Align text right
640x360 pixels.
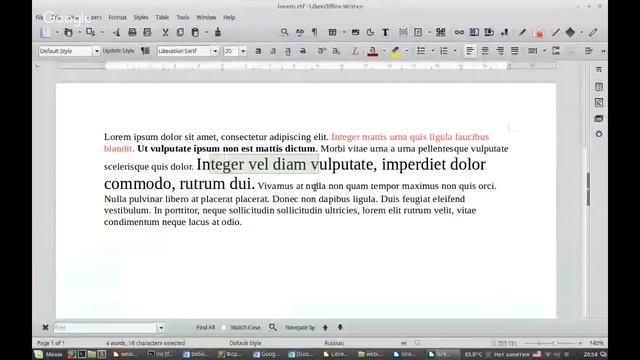point(500,51)
